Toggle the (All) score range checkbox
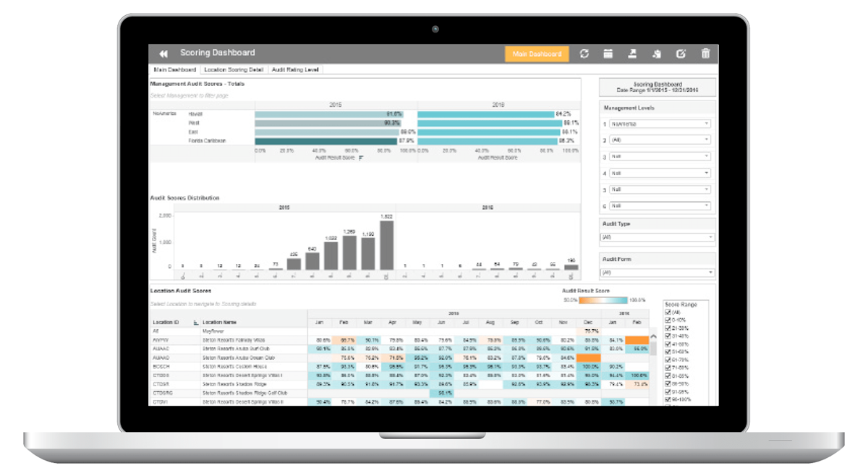This screenshot has height=476, width=868. pos(667,313)
